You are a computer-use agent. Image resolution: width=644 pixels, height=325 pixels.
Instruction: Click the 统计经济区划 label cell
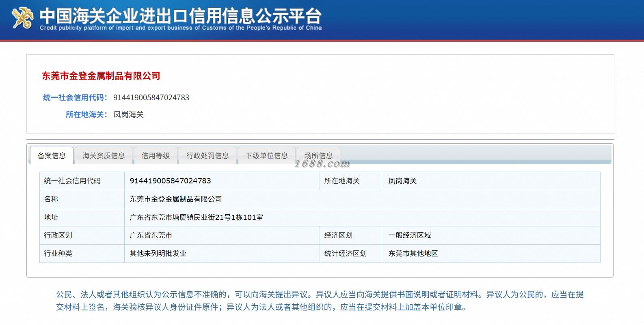[351, 254]
